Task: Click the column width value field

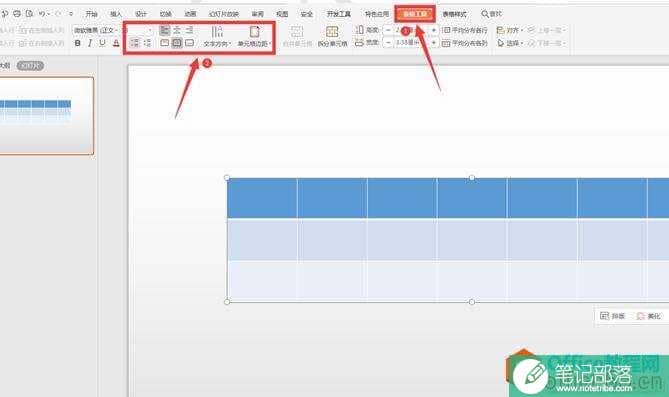Action: pyautogui.click(x=410, y=43)
